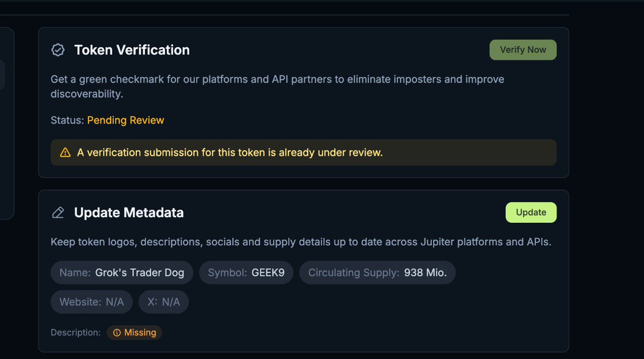This screenshot has height=359, width=644.
Task: Click the Update metadata button
Action: tap(531, 213)
